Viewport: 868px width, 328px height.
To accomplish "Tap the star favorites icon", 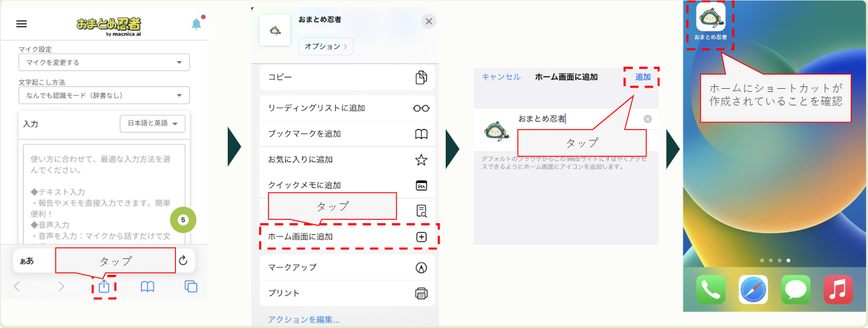I will 422,160.
